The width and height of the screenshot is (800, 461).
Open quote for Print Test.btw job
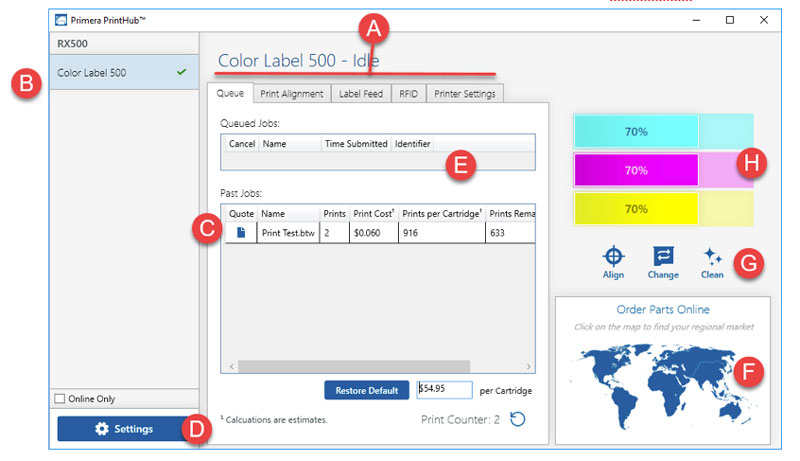tap(241, 233)
